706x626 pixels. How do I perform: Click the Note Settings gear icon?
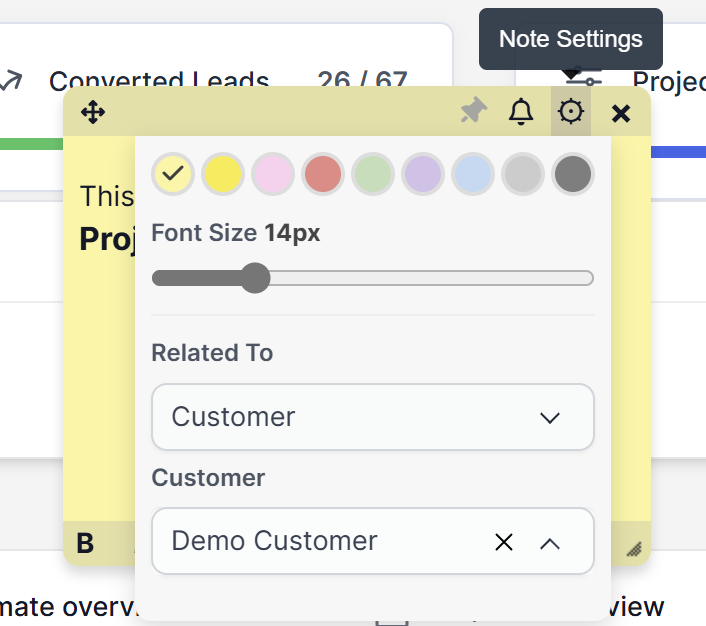(571, 112)
